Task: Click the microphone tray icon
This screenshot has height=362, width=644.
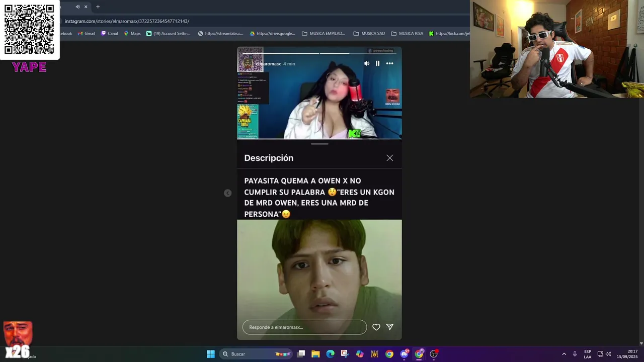Action: pos(575,354)
